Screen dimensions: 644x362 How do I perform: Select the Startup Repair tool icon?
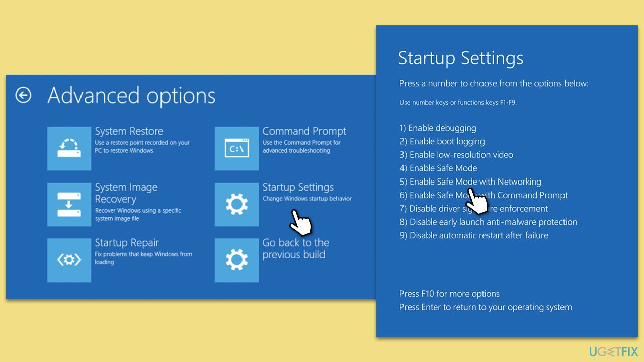pyautogui.click(x=69, y=260)
